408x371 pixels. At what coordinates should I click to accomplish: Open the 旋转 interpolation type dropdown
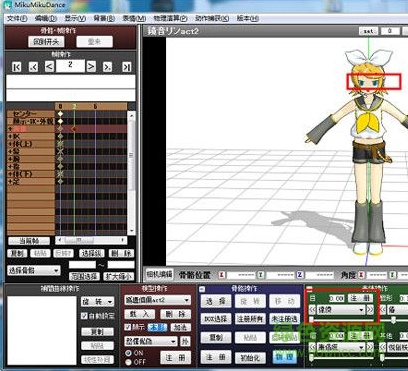click(x=97, y=302)
